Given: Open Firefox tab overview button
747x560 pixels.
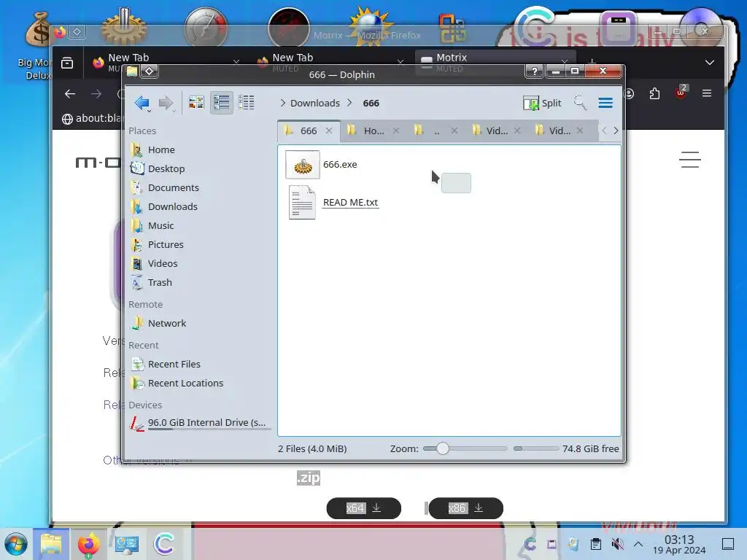Looking at the screenshot, I should tap(67, 63).
